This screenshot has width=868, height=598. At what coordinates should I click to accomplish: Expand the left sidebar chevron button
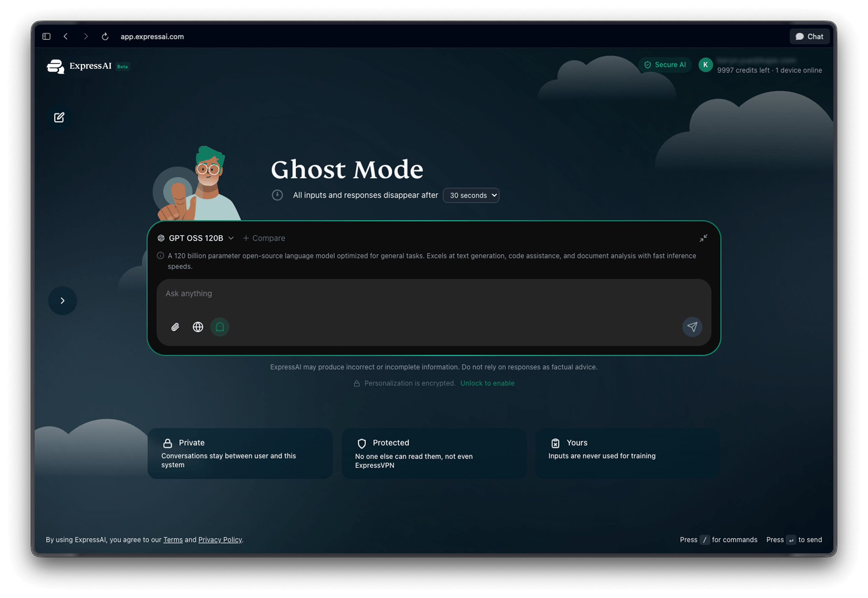[x=63, y=301]
